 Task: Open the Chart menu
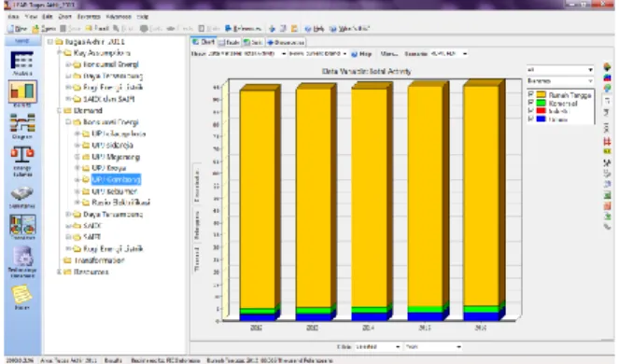click(65, 17)
